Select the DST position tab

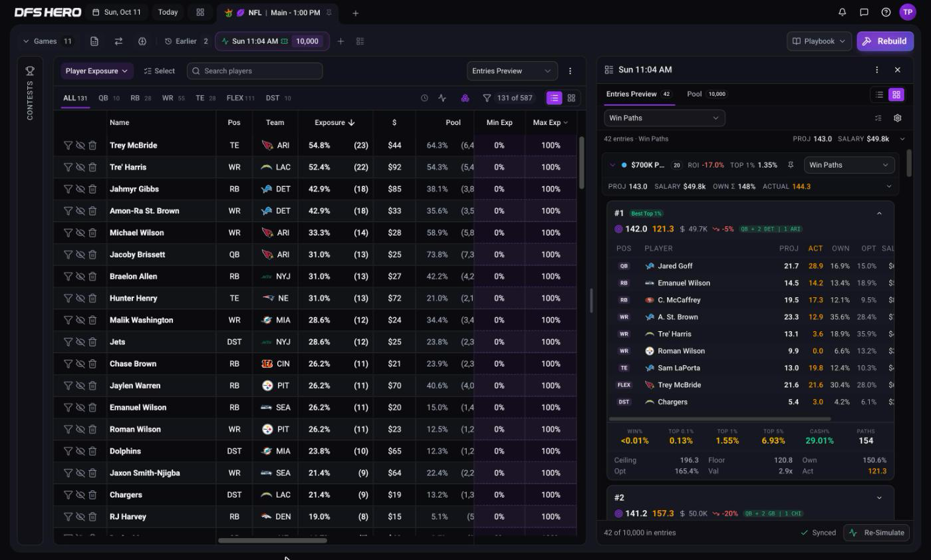278,98
